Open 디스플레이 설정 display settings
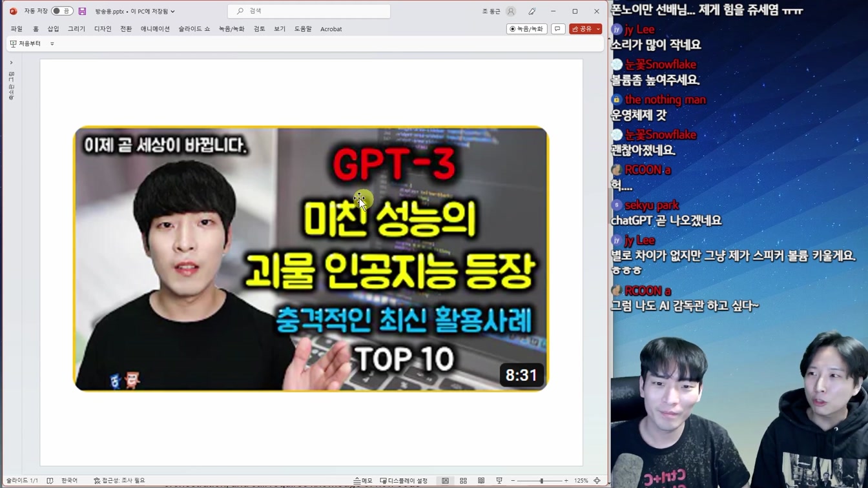This screenshot has height=488, width=868. point(404,481)
